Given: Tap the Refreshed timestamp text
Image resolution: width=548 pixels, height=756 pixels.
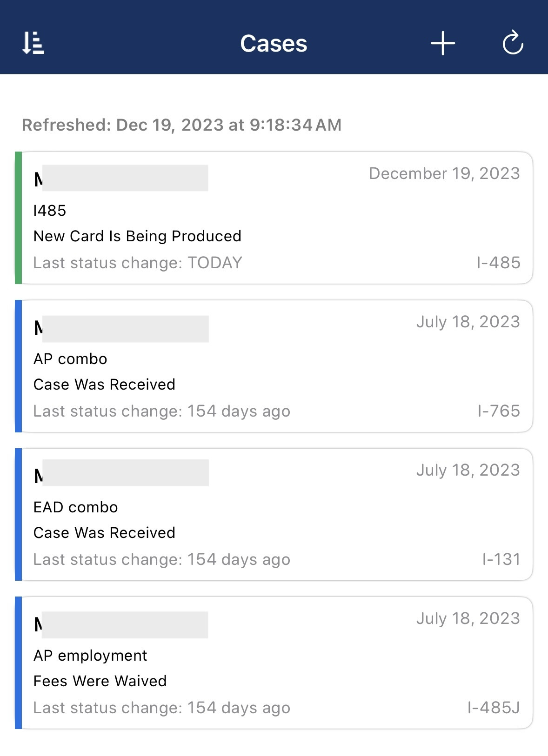Looking at the screenshot, I should pos(182,125).
